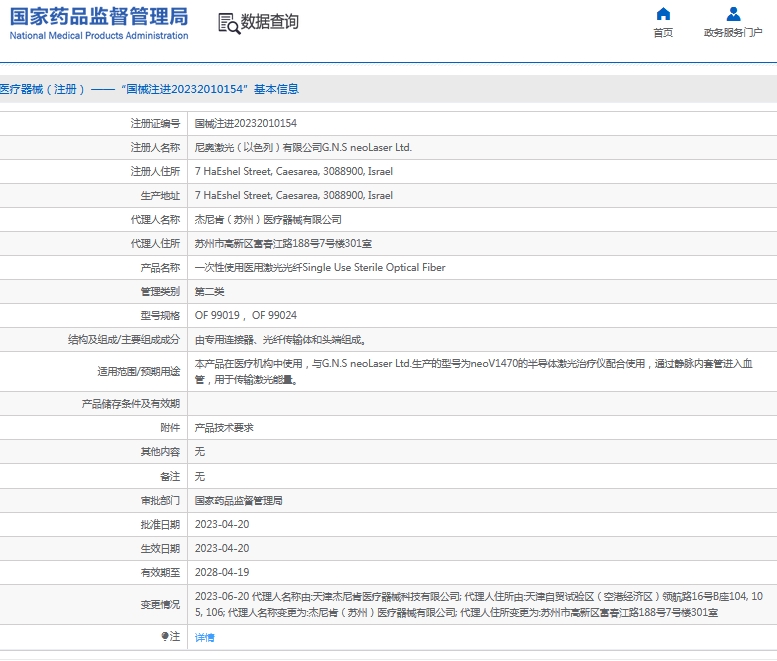This screenshot has height=661, width=777.
Task: Click the 生效日期 value 2023-04-20
Action: [222, 549]
